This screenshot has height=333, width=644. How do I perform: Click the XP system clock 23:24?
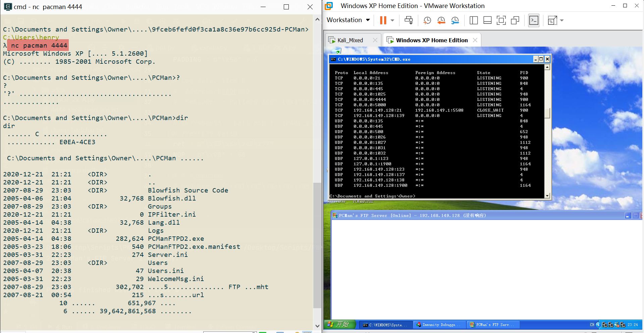pos(633,325)
